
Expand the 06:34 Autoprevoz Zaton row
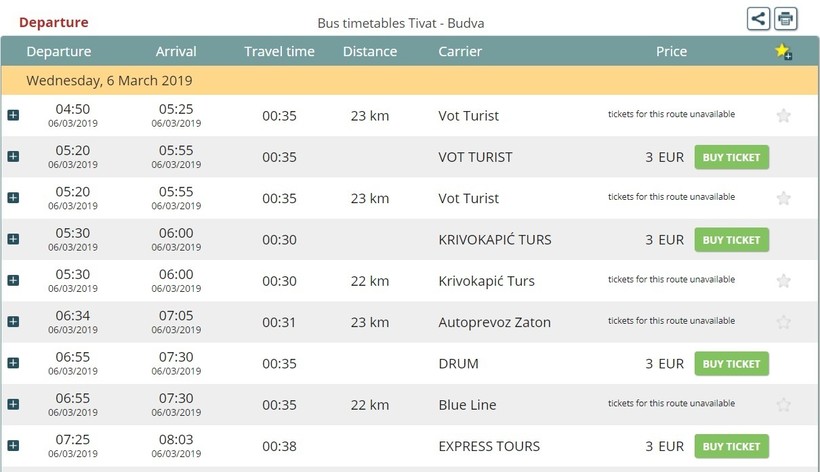[14, 321]
